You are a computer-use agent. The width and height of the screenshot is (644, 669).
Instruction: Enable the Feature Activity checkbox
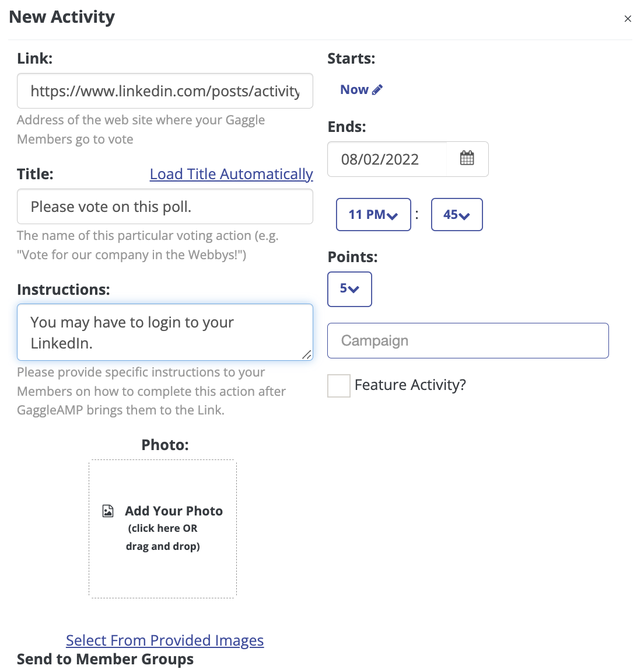[339, 386]
